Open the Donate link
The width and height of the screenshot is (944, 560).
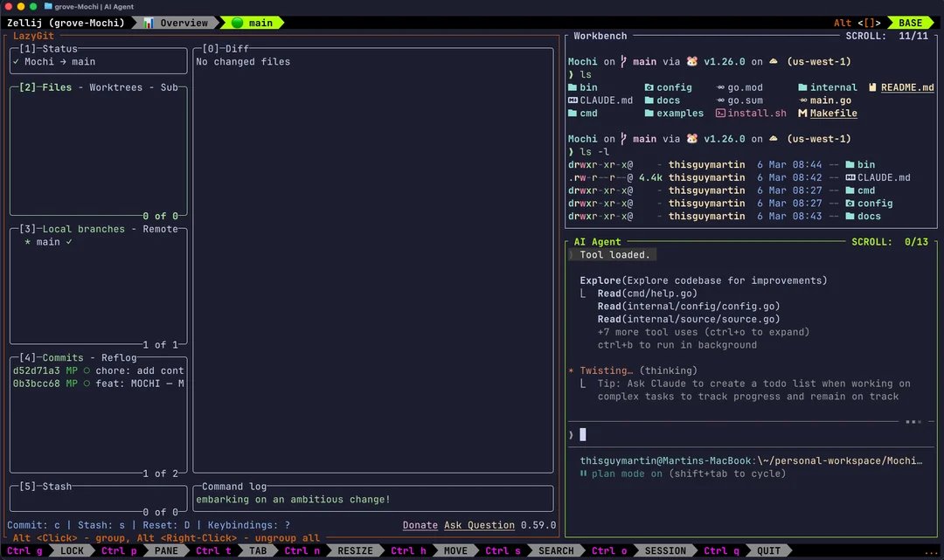click(420, 525)
